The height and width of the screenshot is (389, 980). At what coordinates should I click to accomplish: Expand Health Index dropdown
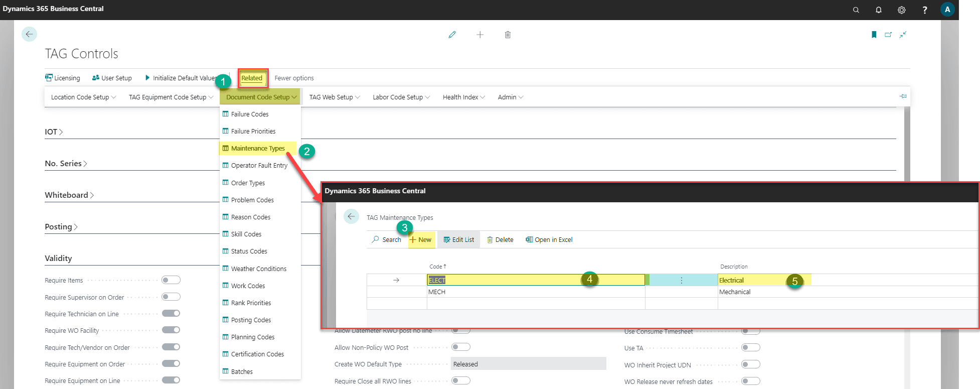pyautogui.click(x=464, y=97)
